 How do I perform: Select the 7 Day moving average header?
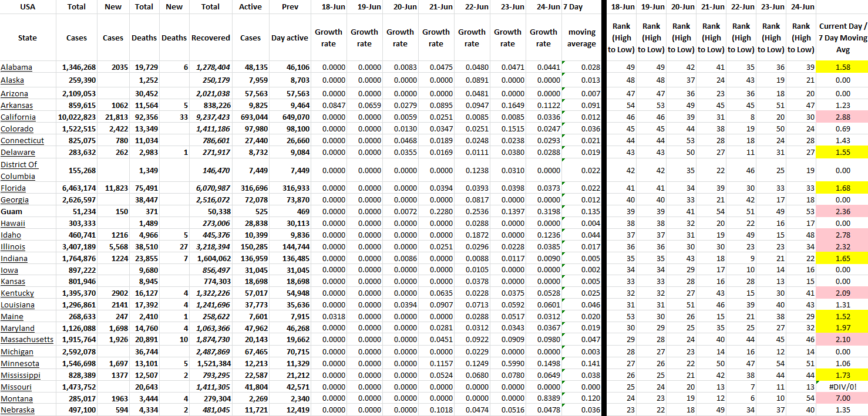581,38
